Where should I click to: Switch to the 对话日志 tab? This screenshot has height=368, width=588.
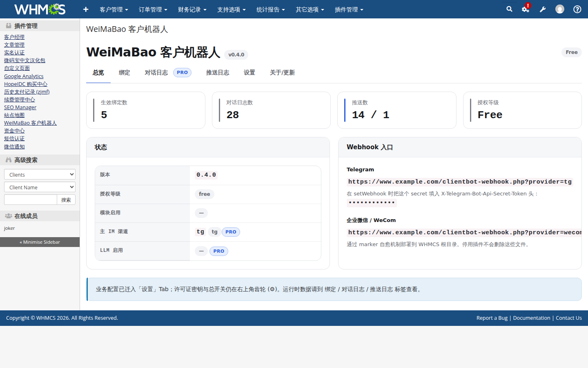[156, 72]
